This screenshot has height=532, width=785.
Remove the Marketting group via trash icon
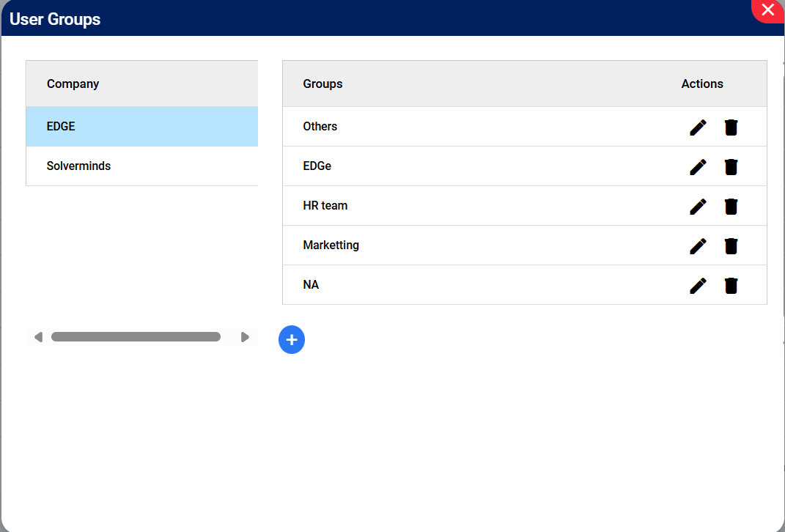point(731,246)
